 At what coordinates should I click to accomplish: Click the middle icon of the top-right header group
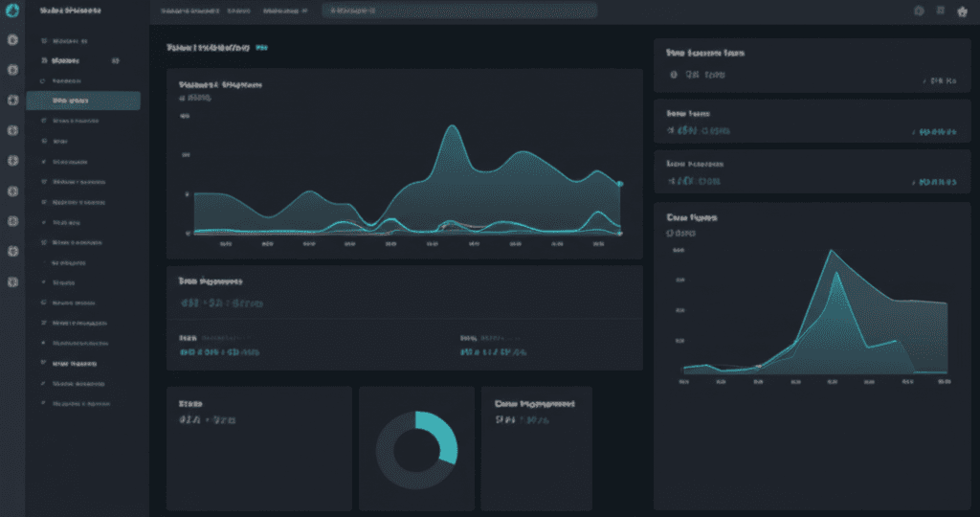[x=941, y=11]
